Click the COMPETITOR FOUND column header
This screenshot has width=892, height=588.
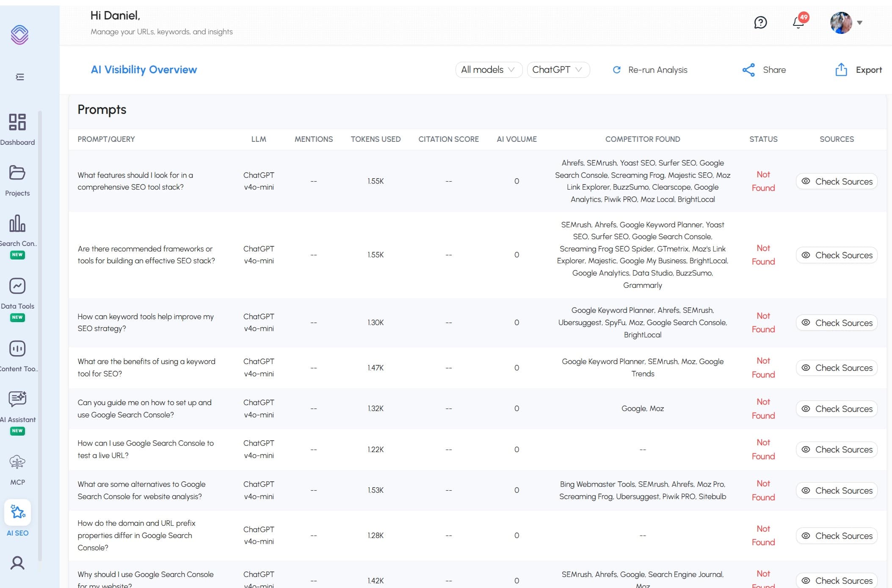pyautogui.click(x=643, y=139)
